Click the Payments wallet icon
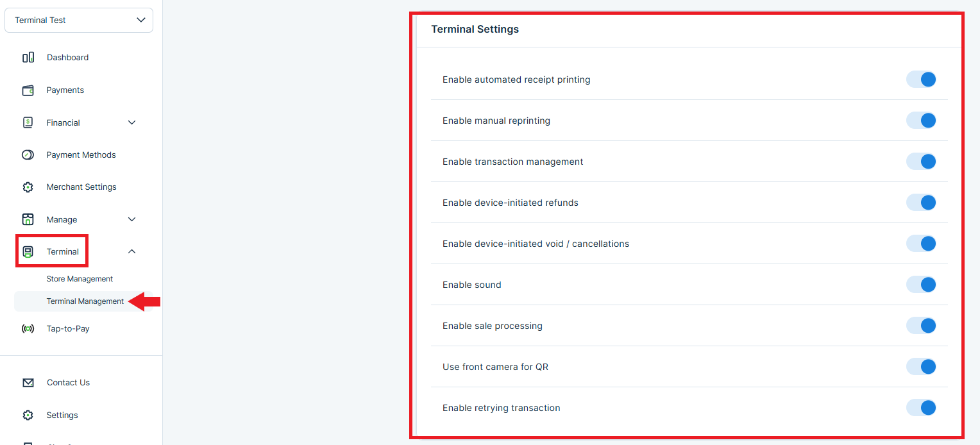 coord(28,90)
